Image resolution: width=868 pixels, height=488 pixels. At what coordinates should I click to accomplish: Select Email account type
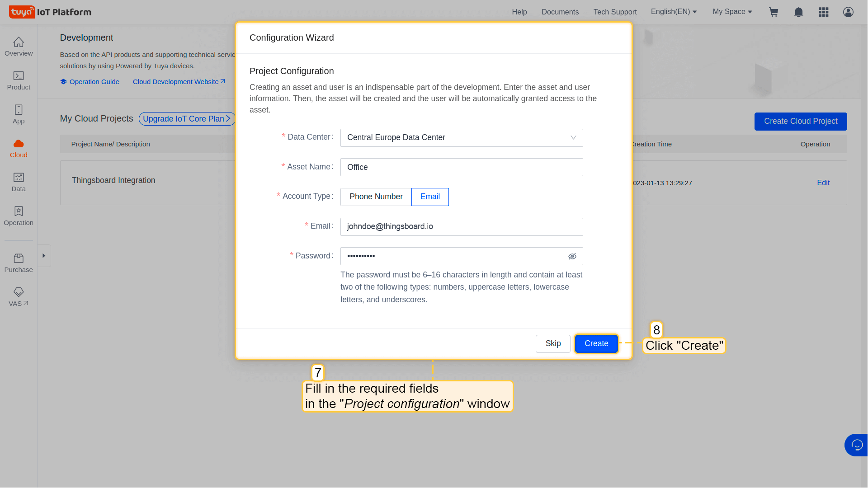(x=429, y=197)
